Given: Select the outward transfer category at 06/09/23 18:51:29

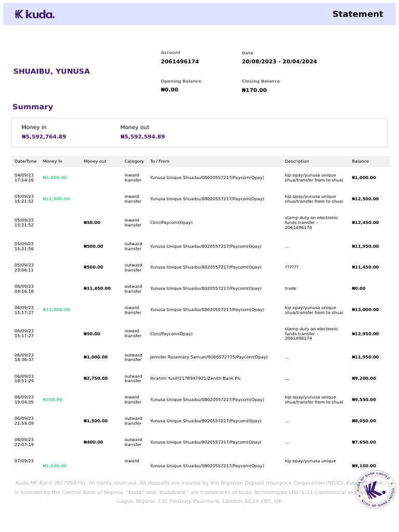Looking at the screenshot, I should (x=134, y=378).
